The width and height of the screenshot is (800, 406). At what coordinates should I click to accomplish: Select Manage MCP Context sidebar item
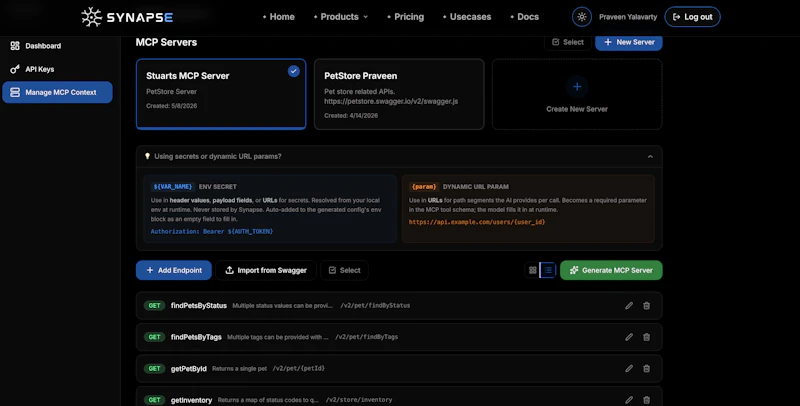click(57, 92)
